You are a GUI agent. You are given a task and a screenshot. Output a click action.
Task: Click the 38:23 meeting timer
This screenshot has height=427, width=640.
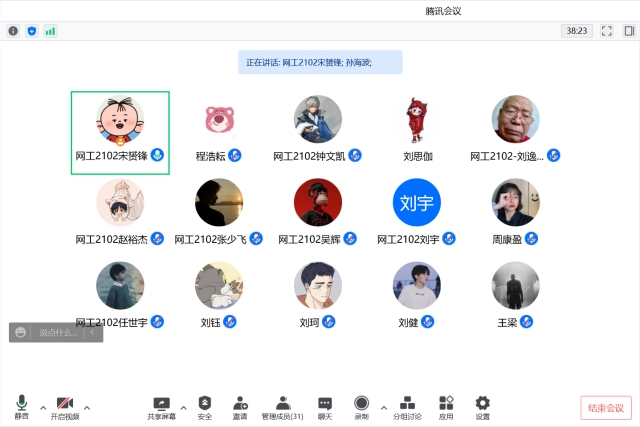coord(577,31)
